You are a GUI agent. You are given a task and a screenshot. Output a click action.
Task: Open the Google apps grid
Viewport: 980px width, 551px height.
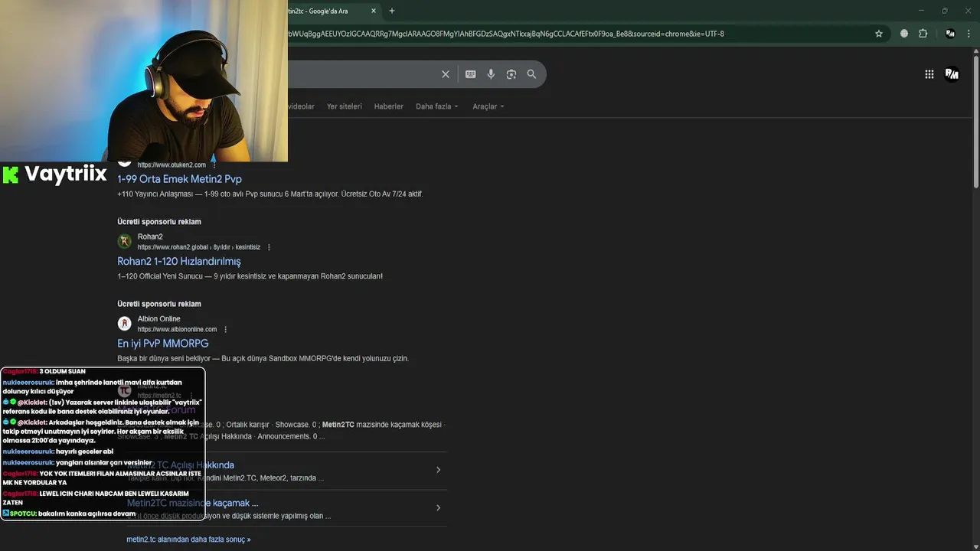click(929, 74)
